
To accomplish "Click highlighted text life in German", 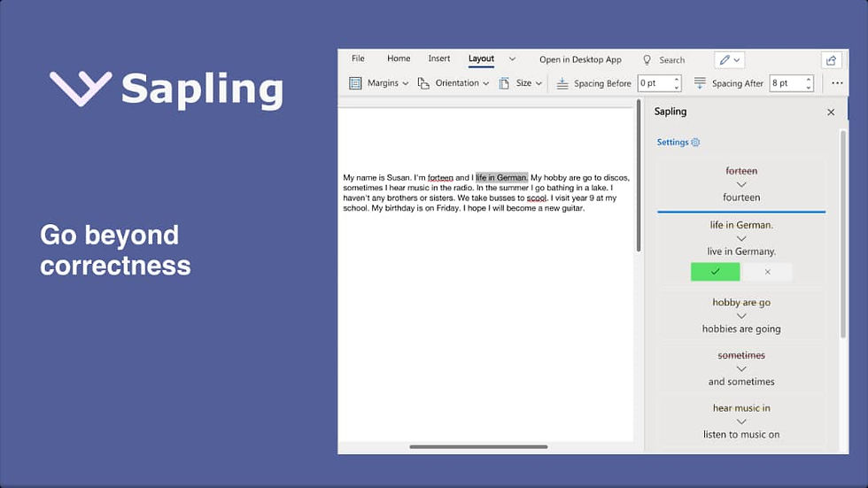I will click(x=501, y=178).
